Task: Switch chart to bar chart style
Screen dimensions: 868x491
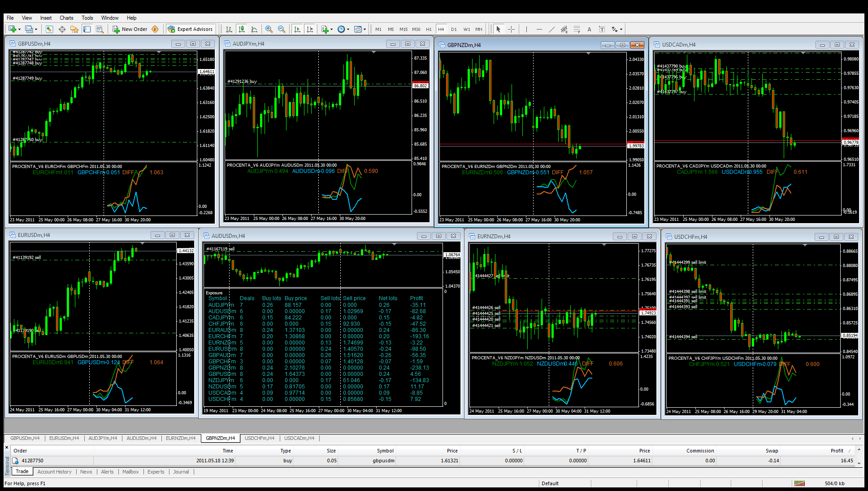Action: (x=229, y=29)
